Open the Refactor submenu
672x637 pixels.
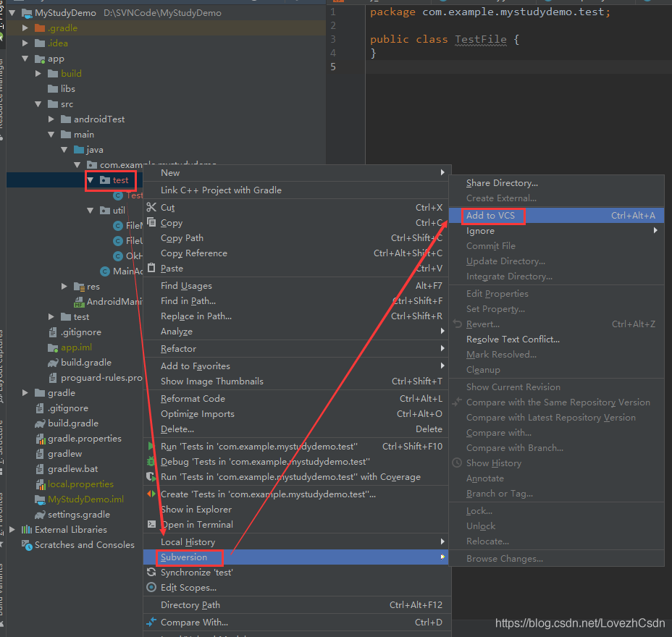coord(297,348)
